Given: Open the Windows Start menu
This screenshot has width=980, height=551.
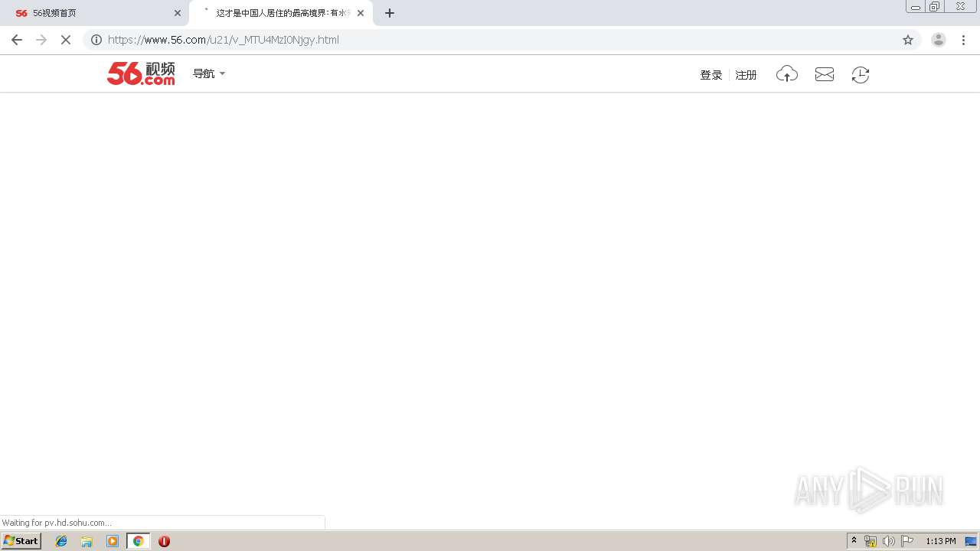Looking at the screenshot, I should (21, 541).
